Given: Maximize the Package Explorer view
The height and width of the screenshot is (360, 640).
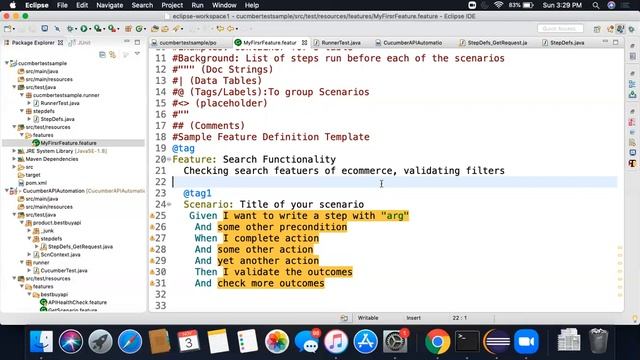Looking at the screenshot, I should (137, 42).
